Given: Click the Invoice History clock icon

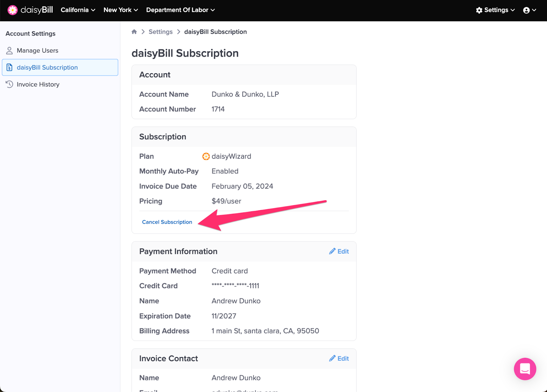Looking at the screenshot, I should click(10, 84).
